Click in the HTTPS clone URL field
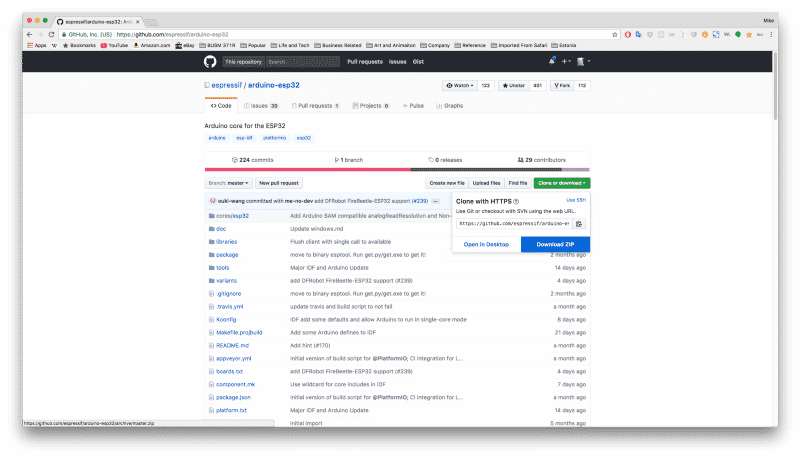This screenshot has height=458, width=800. 514,224
